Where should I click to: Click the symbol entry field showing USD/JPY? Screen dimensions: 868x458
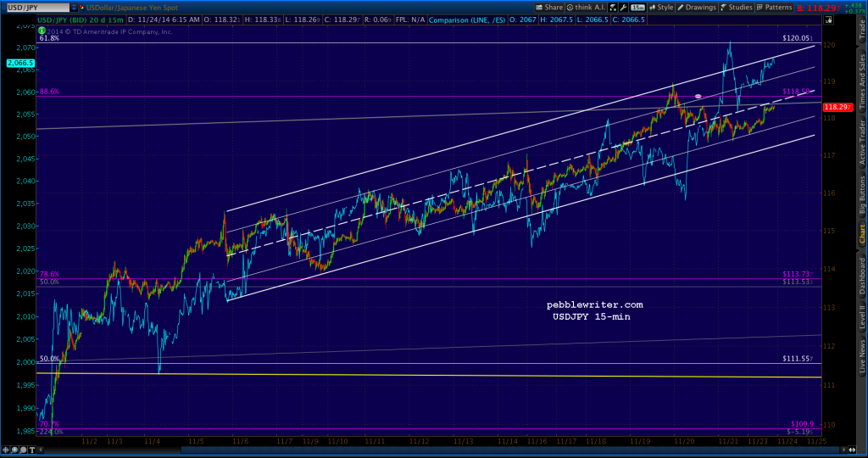37,8
